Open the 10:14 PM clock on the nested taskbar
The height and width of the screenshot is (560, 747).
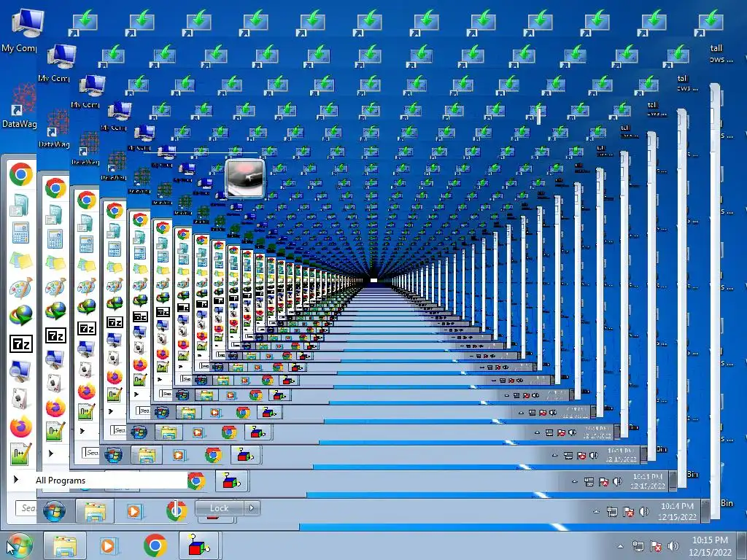click(x=678, y=511)
